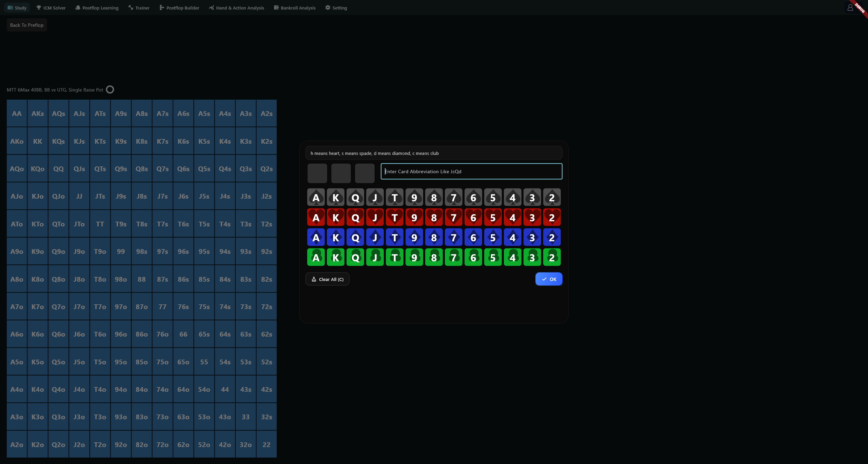Pick the King of diamonds card

point(335,237)
